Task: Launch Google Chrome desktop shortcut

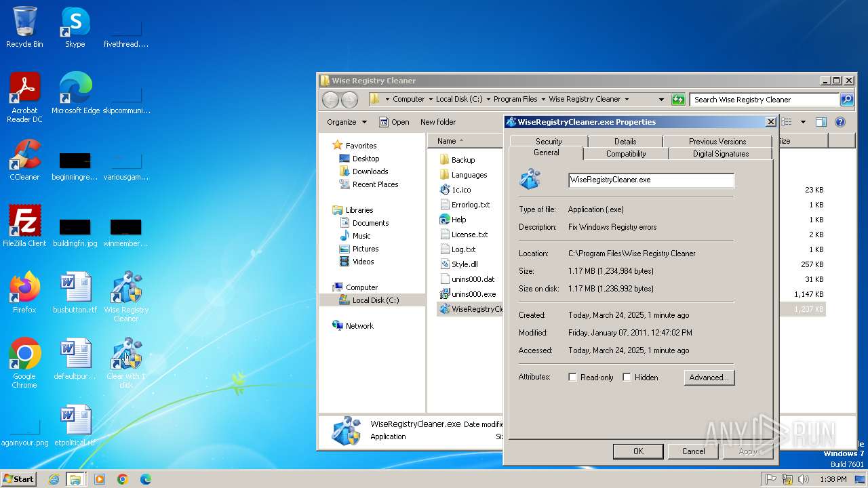Action: click(x=24, y=363)
